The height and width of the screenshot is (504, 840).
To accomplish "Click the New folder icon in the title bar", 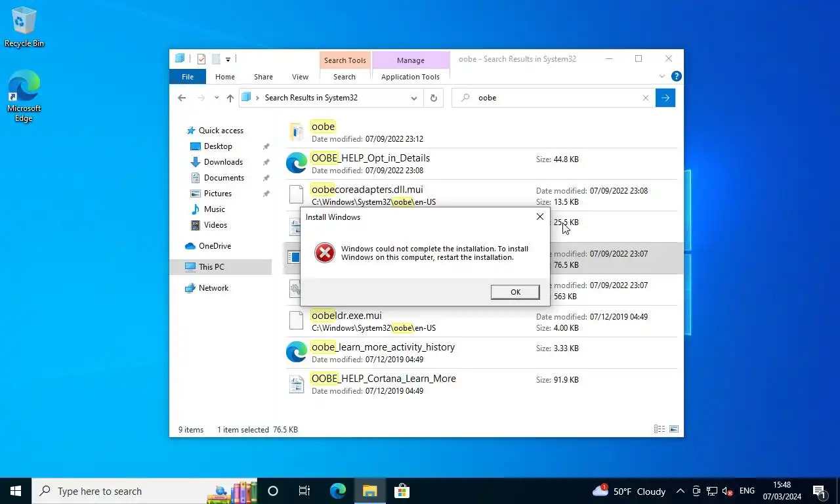I will coord(216,59).
